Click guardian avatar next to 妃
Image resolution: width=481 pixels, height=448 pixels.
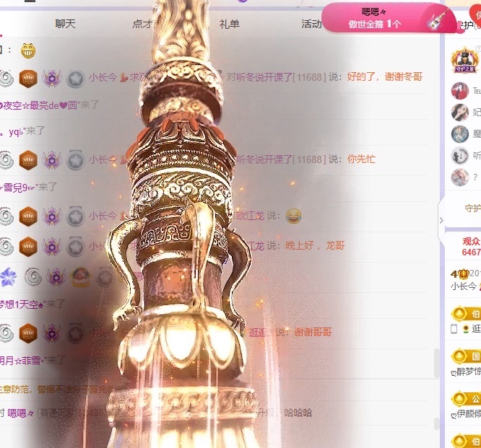(x=460, y=112)
